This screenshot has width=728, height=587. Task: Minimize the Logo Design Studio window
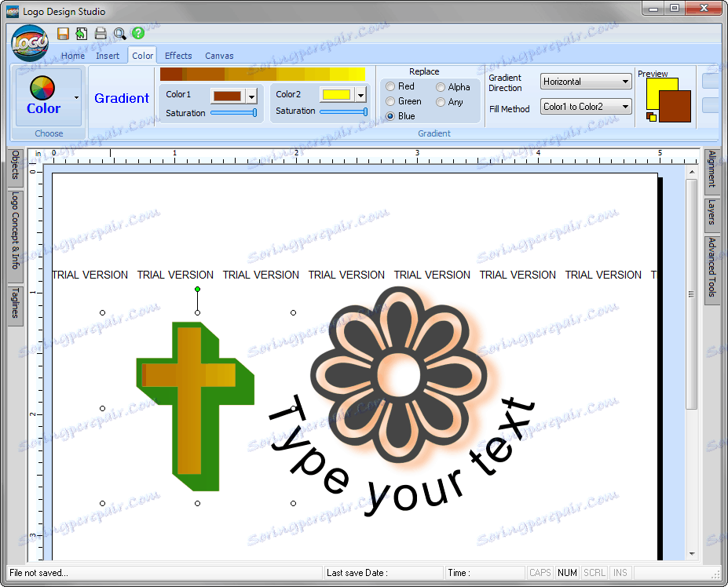(653, 9)
